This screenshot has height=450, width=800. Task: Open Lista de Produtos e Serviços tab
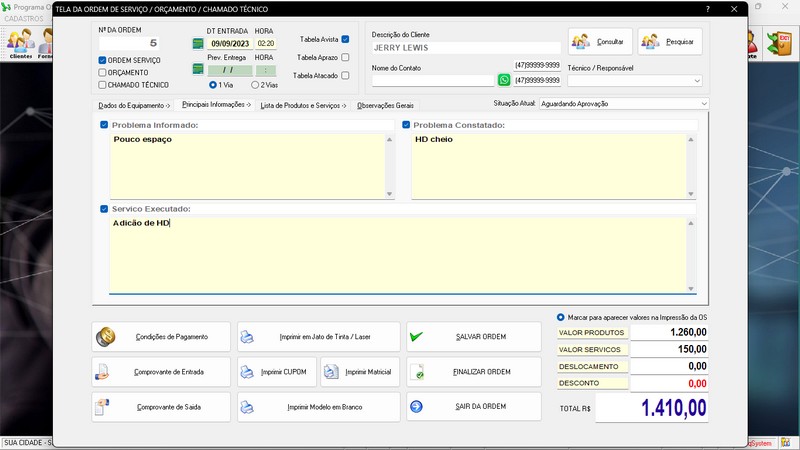tap(303, 106)
